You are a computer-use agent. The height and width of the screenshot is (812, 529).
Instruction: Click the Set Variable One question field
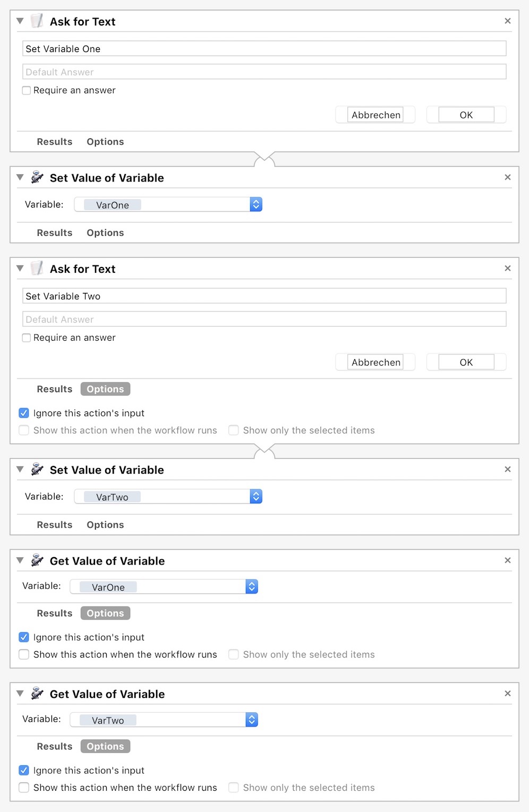[264, 49]
